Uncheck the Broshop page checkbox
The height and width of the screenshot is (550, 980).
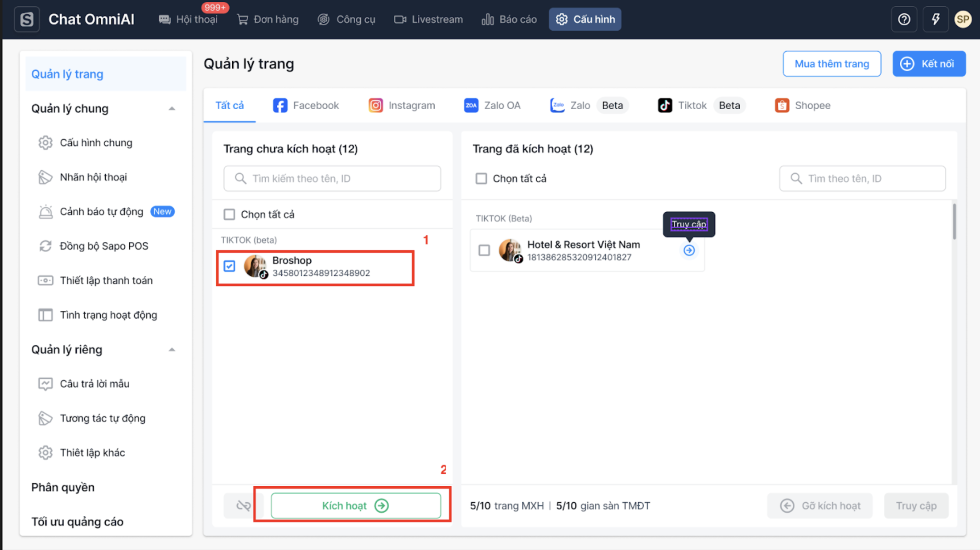(229, 266)
